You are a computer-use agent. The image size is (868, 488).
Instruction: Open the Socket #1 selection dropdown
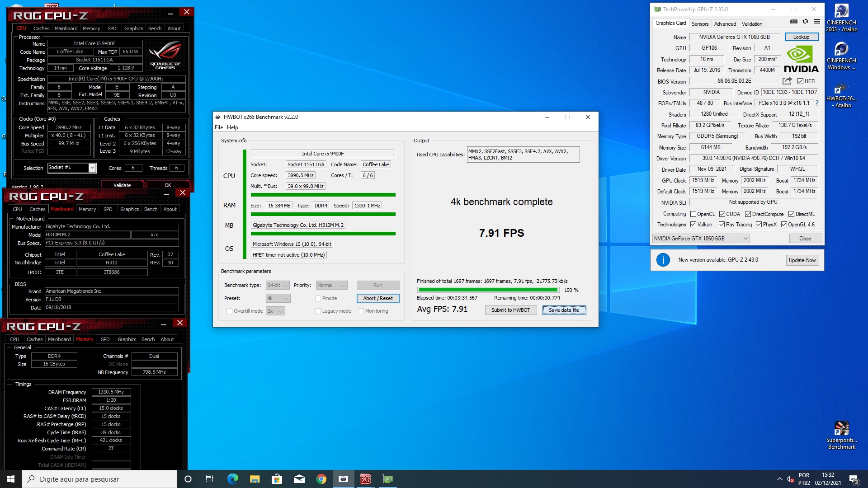72,168
